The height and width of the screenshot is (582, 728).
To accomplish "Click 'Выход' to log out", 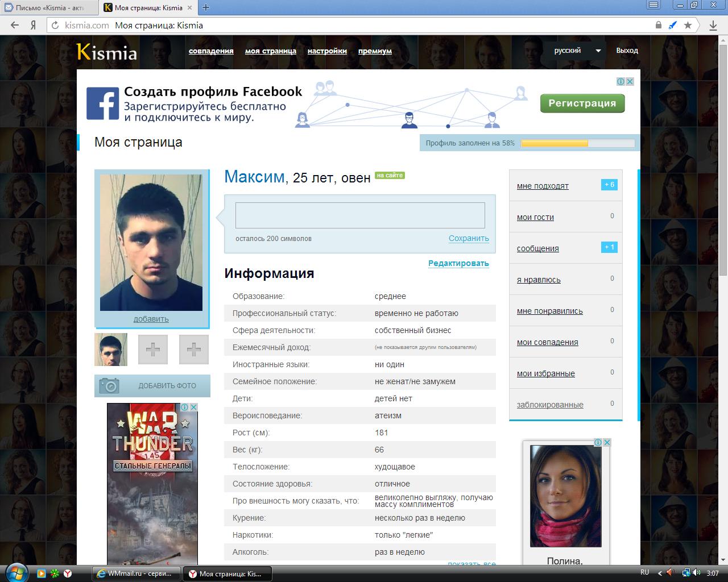I will 627,51.
